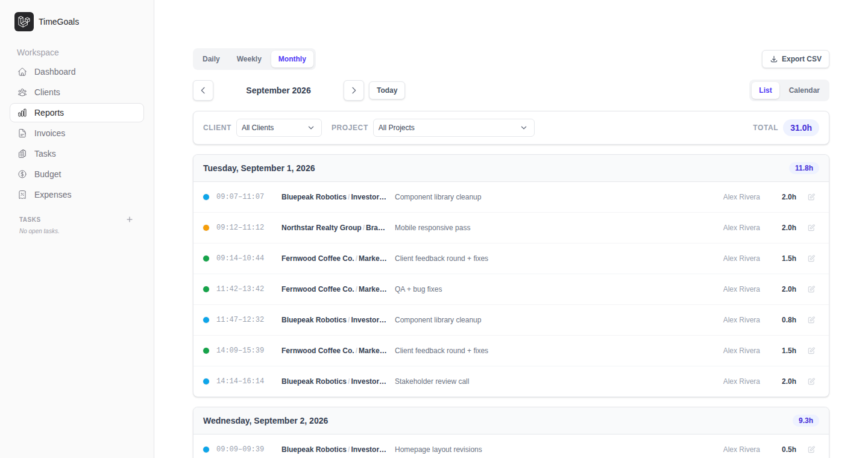The width and height of the screenshot is (868, 458).
Task: Click the 31.0h total badge
Action: pyautogui.click(x=801, y=128)
